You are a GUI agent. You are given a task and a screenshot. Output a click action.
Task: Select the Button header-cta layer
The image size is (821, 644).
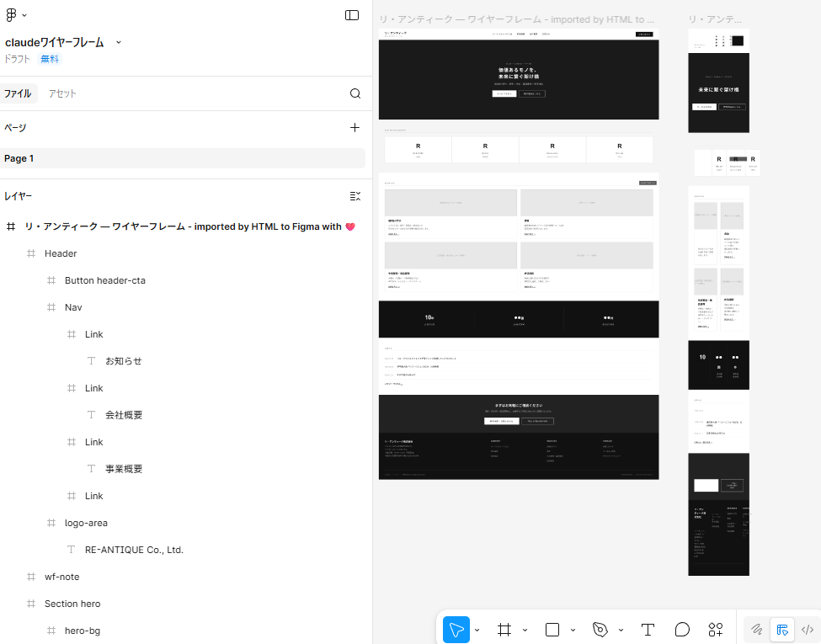click(104, 280)
